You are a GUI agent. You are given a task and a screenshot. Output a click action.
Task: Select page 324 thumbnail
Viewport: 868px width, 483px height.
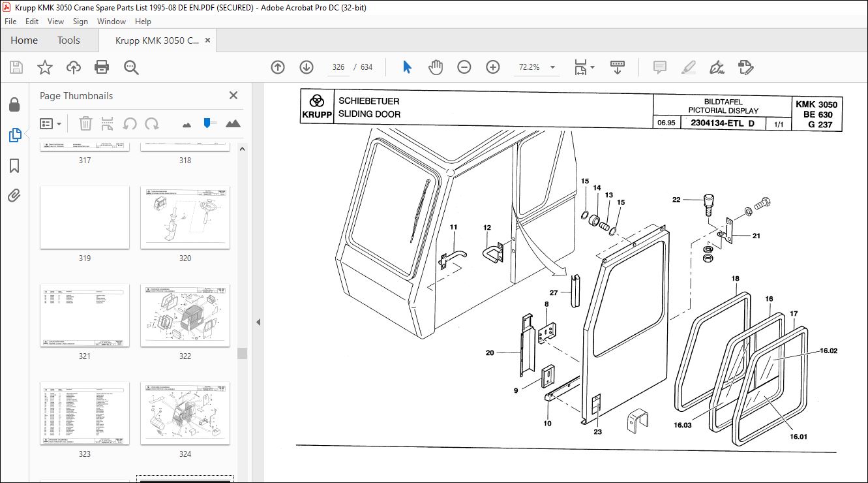185,413
